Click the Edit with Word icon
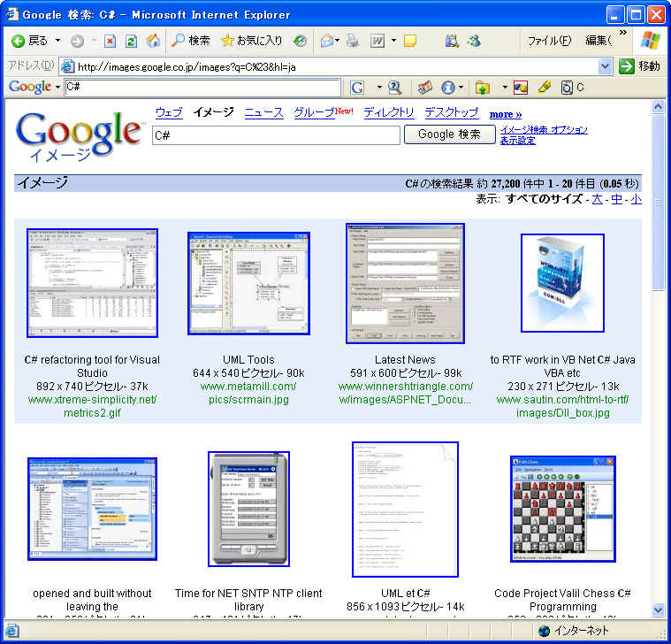671x644 pixels. pos(377,41)
